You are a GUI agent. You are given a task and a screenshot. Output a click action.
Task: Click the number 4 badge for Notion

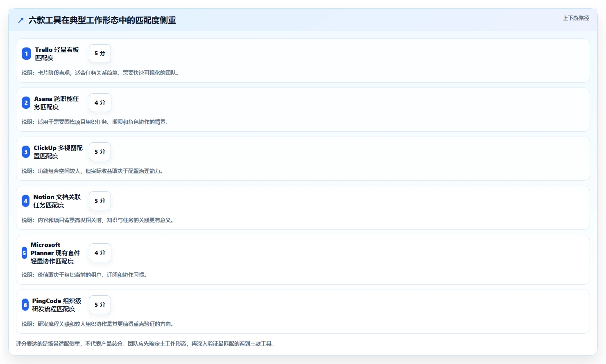[25, 201]
